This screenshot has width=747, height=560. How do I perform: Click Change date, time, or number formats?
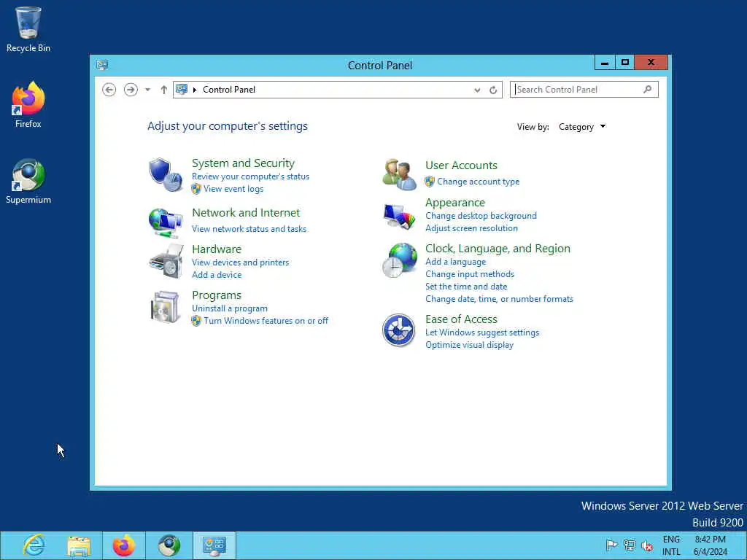point(499,298)
